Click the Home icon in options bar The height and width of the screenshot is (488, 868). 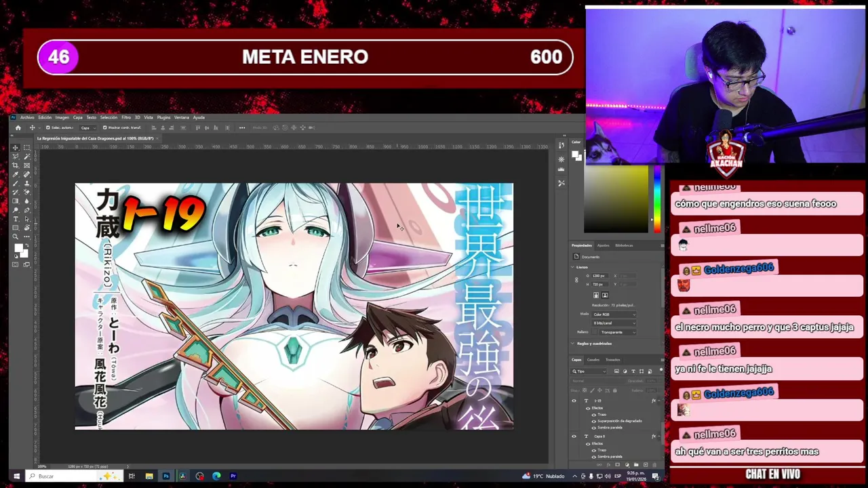coord(18,127)
